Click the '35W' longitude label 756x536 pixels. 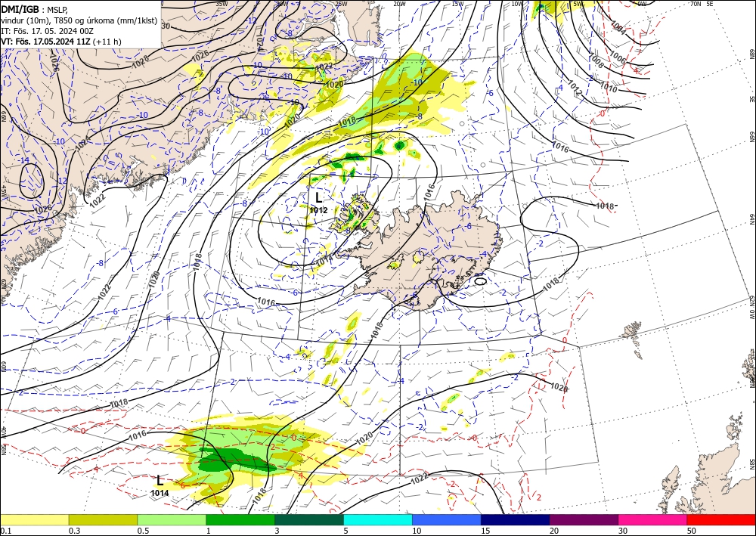(x=222, y=3)
